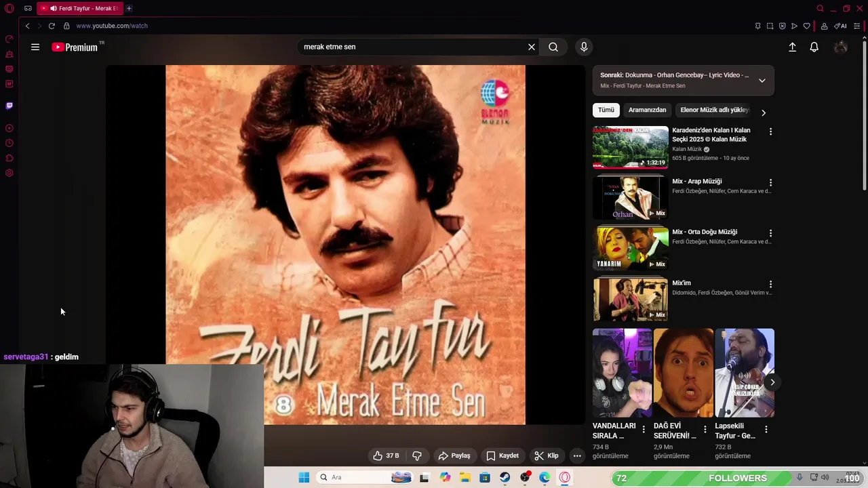This screenshot has height=488, width=868.
Task: Open new tab with plus button
Action: (129, 8)
